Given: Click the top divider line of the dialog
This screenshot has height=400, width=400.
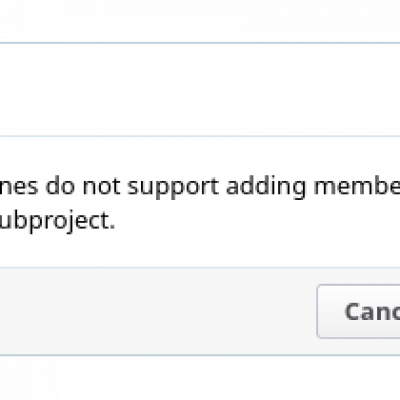Looking at the screenshot, I should tap(200, 43).
